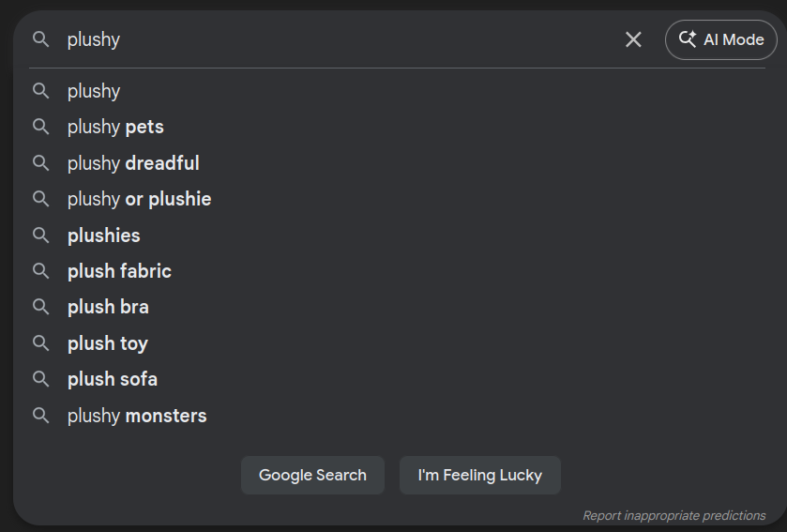The height and width of the screenshot is (532, 787).
Task: Select the first 'plushy' suggestion
Action: coord(94,91)
